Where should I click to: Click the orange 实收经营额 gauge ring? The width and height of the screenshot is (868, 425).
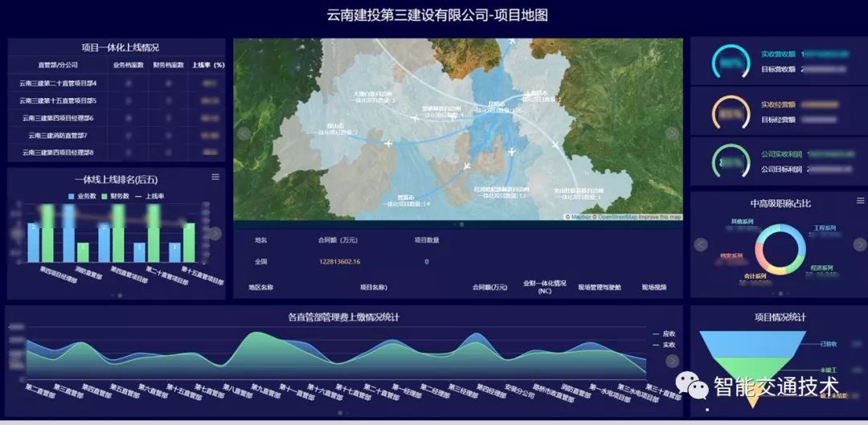pyautogui.click(x=731, y=112)
